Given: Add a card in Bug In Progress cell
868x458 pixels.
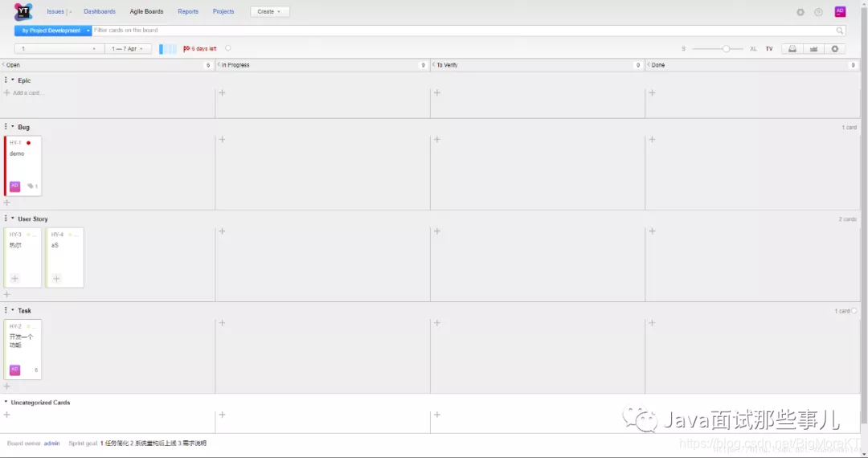Looking at the screenshot, I should [222, 139].
